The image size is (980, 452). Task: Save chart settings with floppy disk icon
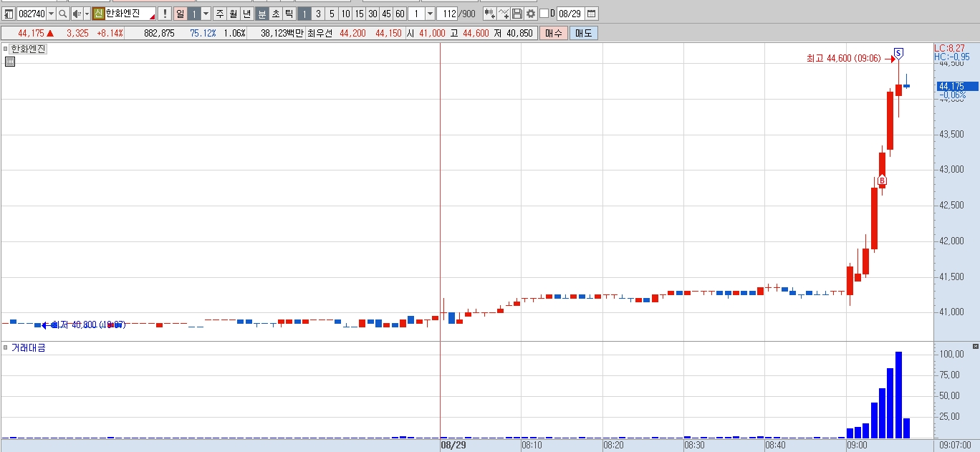pos(517,14)
